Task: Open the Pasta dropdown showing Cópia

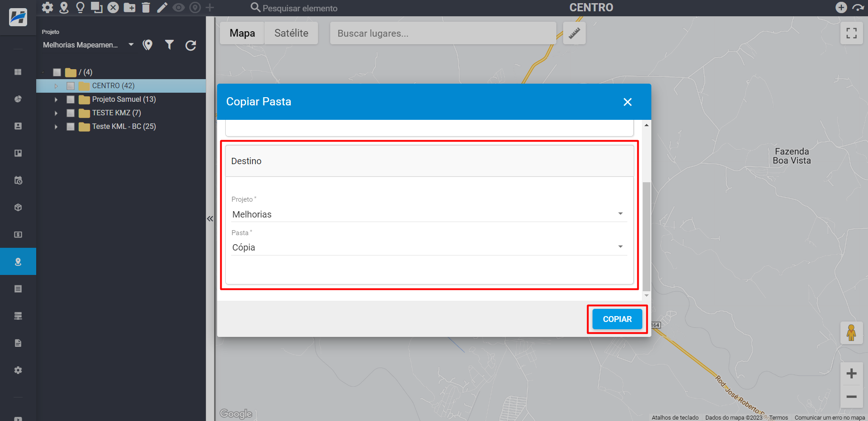Action: (428, 247)
